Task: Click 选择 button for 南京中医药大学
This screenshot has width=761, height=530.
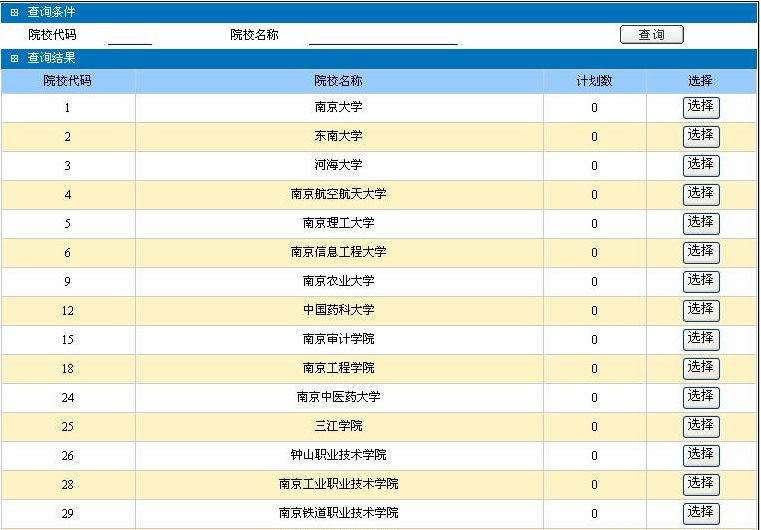Action: (701, 398)
